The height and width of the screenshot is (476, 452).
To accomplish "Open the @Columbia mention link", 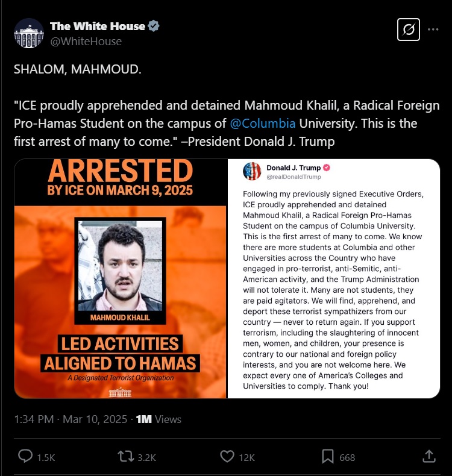I will point(263,124).
